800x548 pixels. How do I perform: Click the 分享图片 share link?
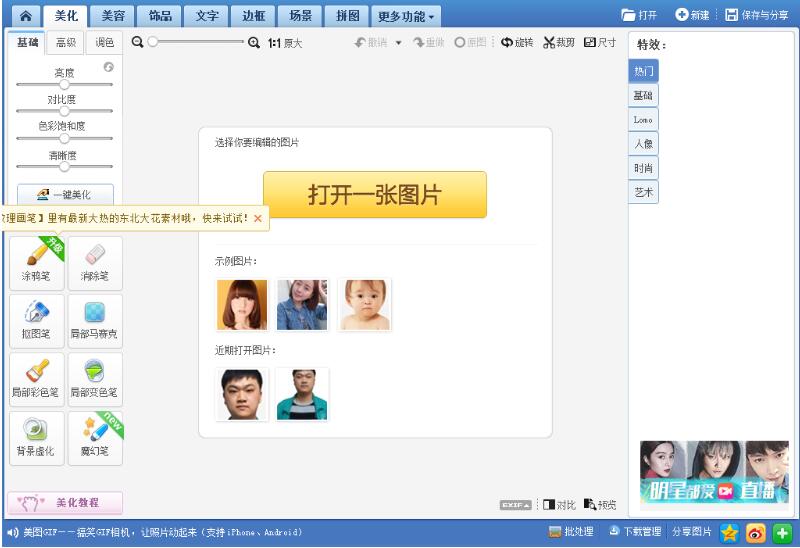[x=691, y=532]
